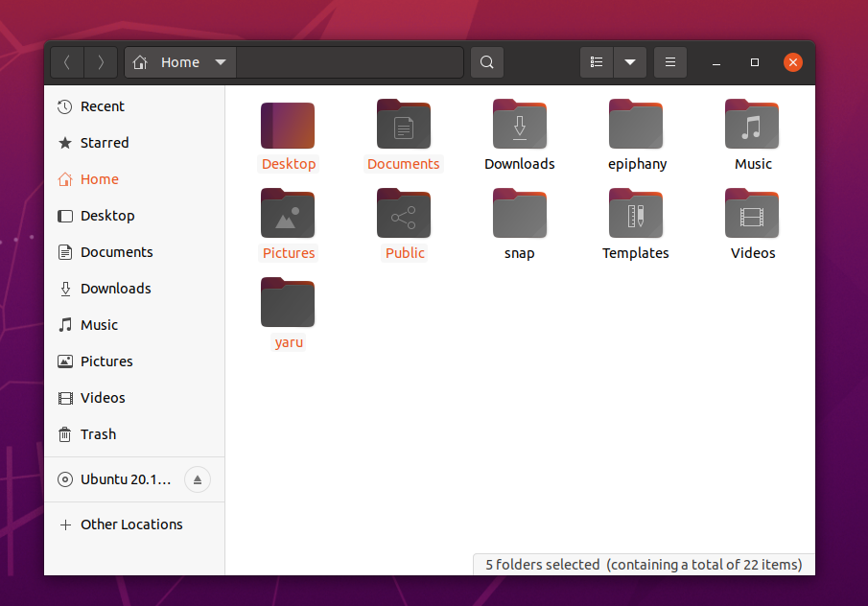Select the Desktop folder icon
The height and width of the screenshot is (606, 868).
click(x=288, y=125)
